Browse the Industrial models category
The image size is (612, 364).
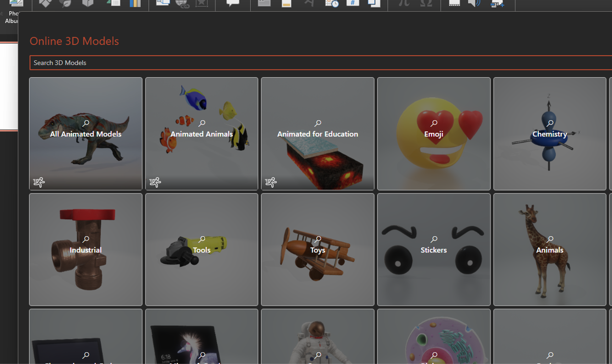click(x=85, y=249)
